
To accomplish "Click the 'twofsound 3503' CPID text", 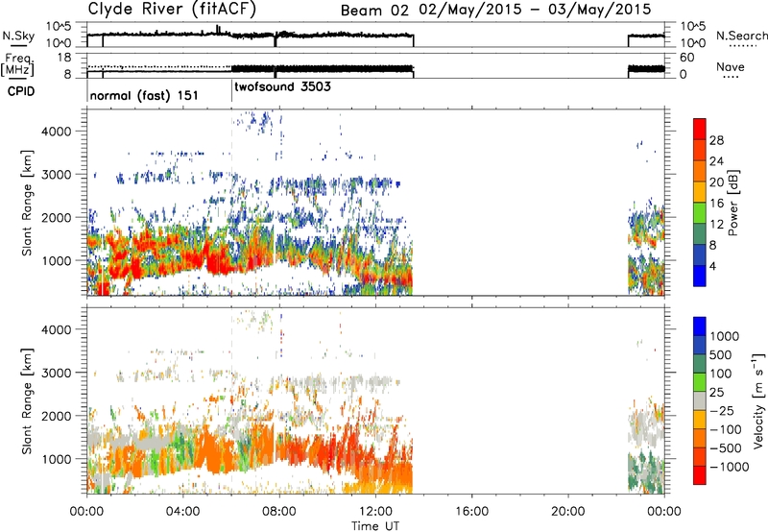I will click(x=282, y=87).
